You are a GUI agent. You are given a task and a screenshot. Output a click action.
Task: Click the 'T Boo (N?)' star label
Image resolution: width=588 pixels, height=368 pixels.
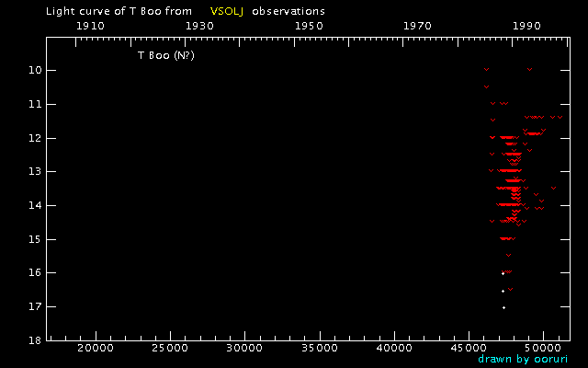click(x=166, y=55)
